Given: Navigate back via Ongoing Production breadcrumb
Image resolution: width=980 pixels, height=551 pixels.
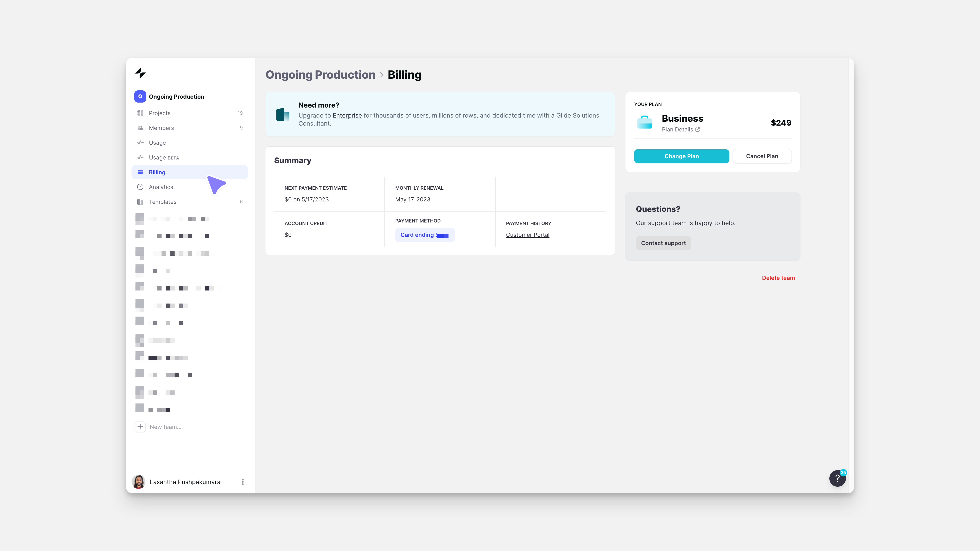Looking at the screenshot, I should pyautogui.click(x=320, y=75).
